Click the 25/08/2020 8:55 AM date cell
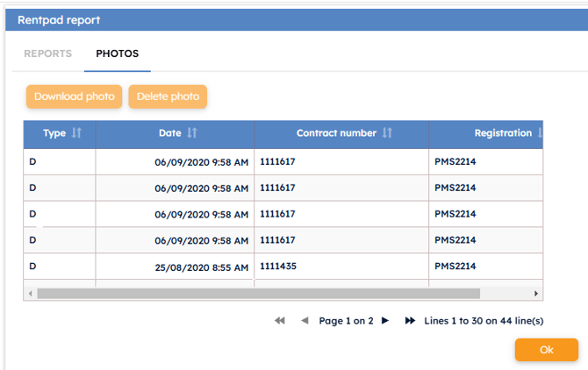 [201, 266]
